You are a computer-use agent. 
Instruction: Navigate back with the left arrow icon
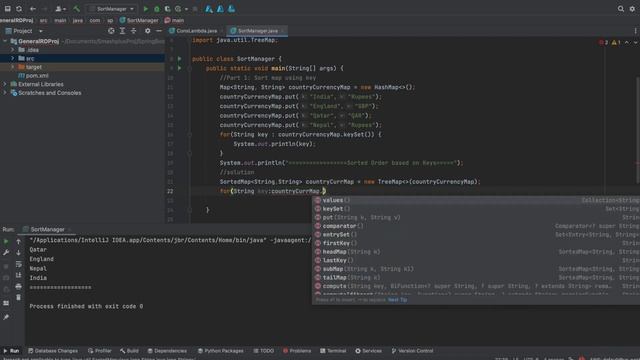coord(33,9)
